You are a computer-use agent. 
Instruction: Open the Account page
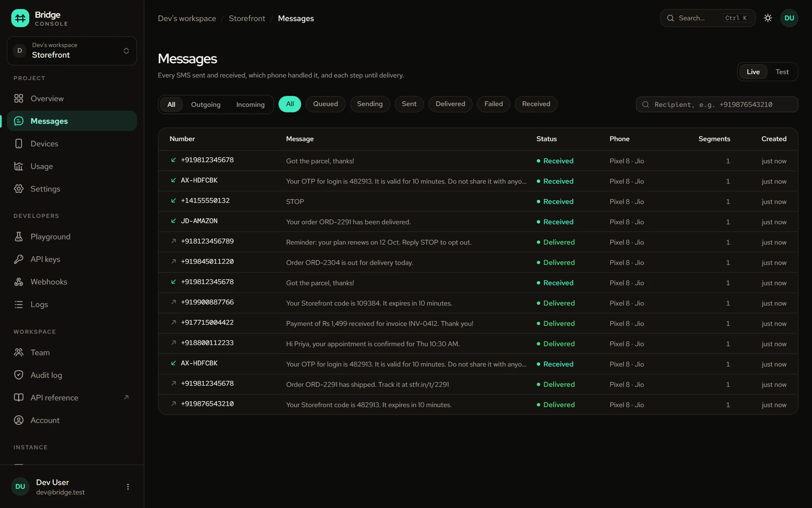[x=71, y=420]
